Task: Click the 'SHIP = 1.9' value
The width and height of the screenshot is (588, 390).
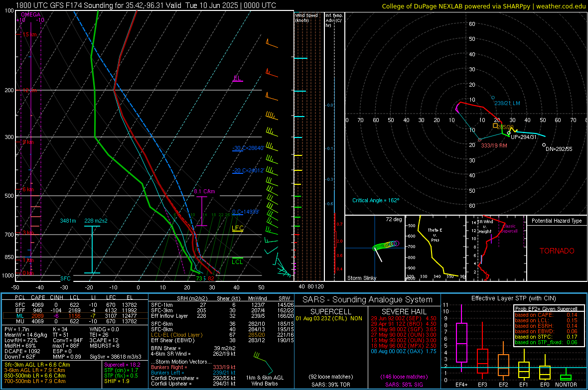Action: click(117, 381)
